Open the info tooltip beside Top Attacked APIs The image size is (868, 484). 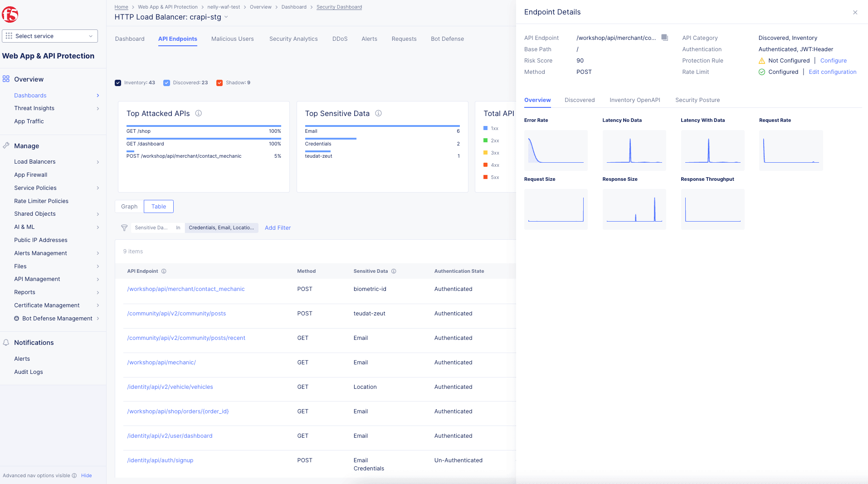198,113
